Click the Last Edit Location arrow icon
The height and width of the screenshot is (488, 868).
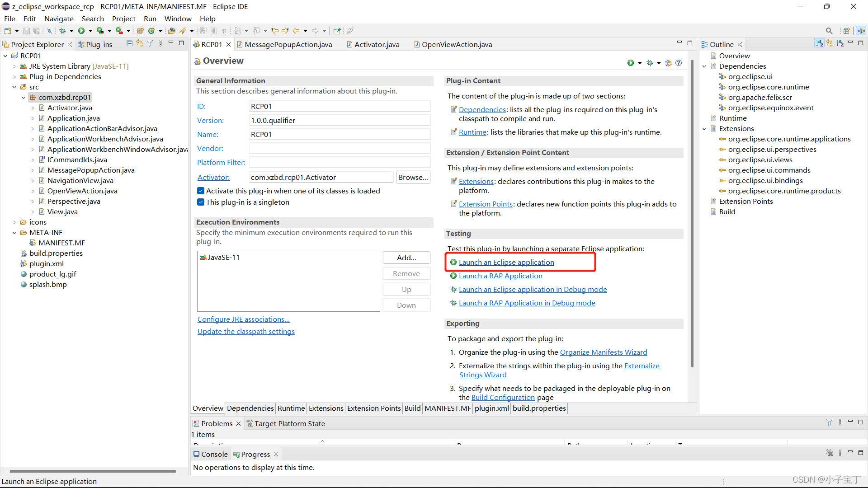pyautogui.click(x=275, y=31)
